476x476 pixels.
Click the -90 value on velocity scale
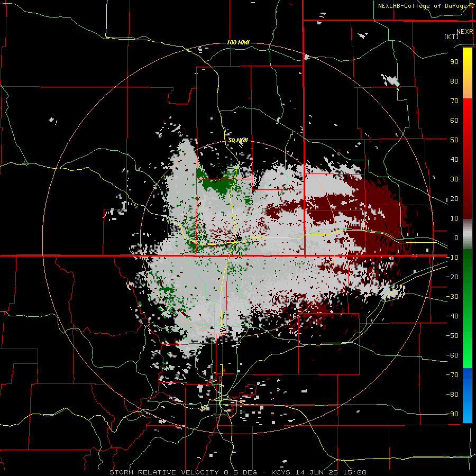point(452,414)
